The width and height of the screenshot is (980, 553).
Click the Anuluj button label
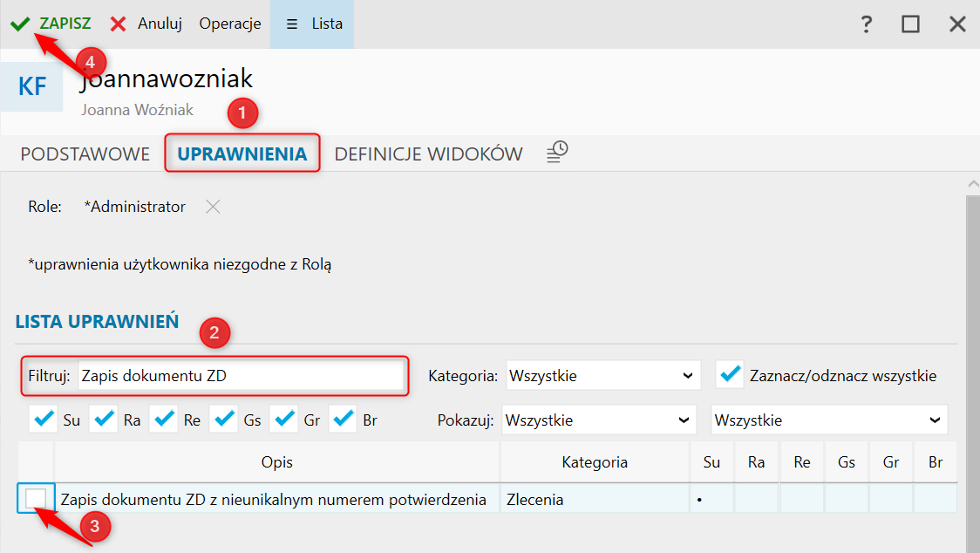pos(160,24)
